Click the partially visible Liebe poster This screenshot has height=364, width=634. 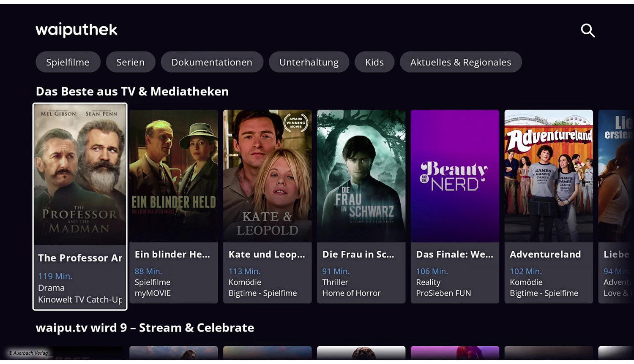pyautogui.click(x=616, y=176)
